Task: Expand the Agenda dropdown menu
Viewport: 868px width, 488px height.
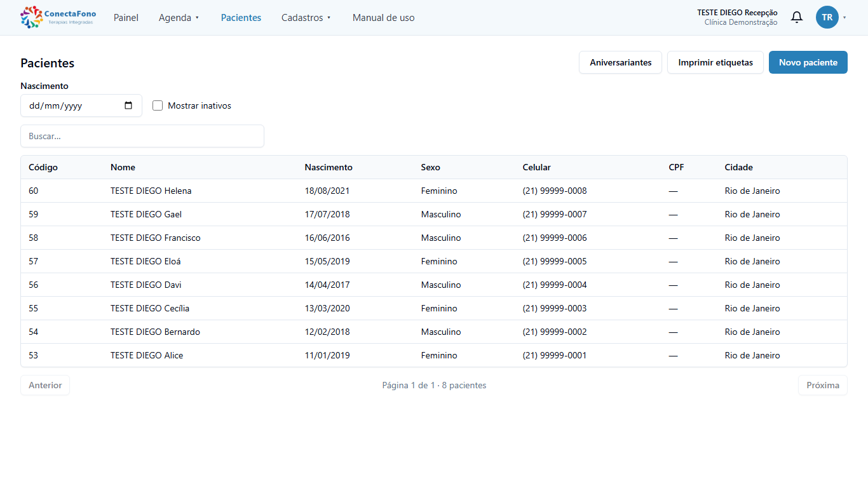Action: (x=179, y=18)
